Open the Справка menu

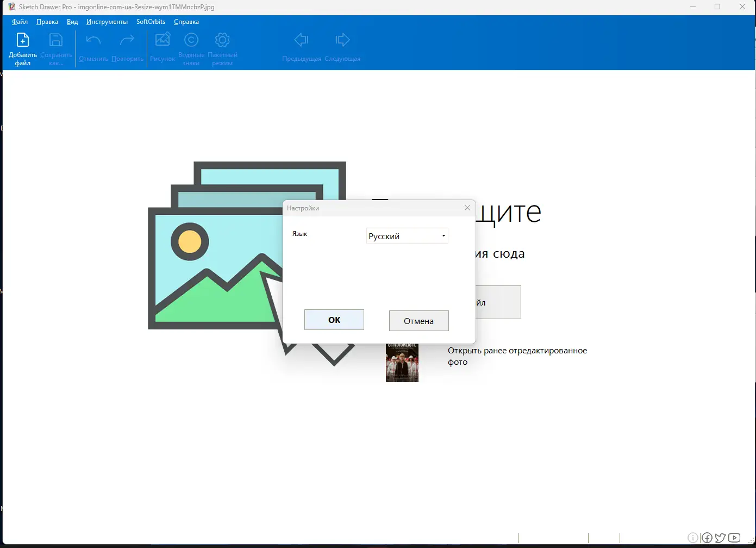coord(186,22)
